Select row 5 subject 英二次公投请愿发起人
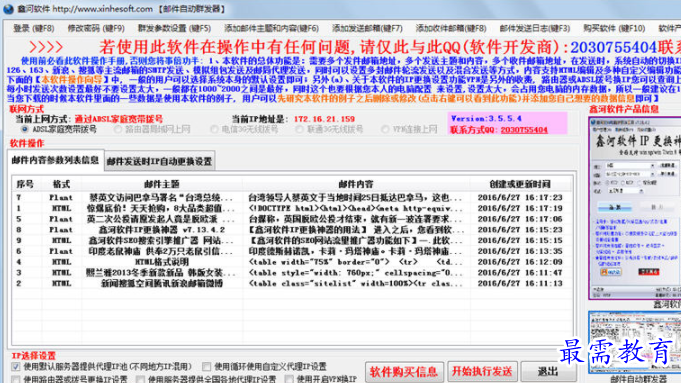Viewport: 681px width, 383px height. (292, 219)
